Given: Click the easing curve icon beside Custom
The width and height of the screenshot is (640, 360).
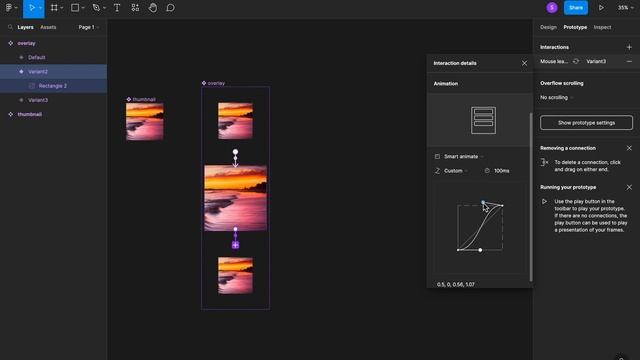Looking at the screenshot, I should tap(438, 171).
